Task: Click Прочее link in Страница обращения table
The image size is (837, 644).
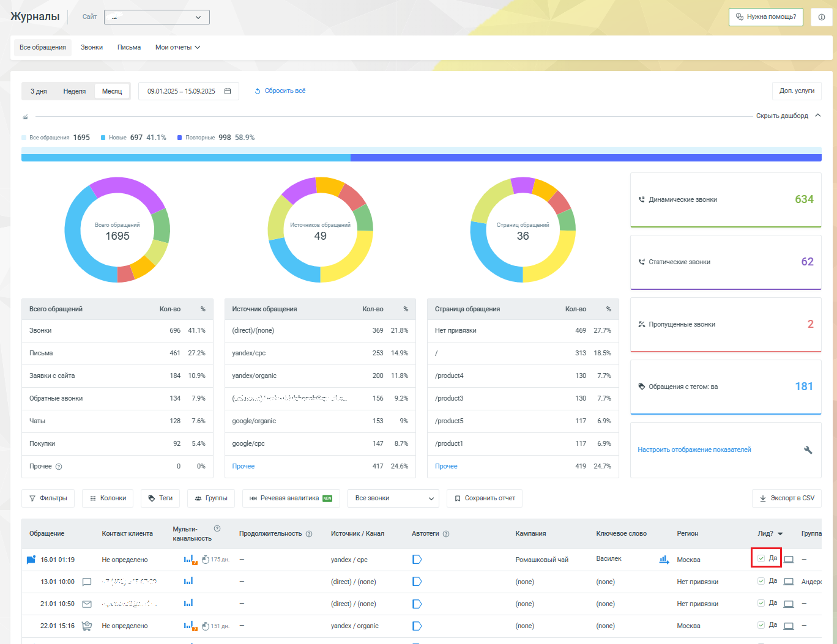Action: coord(446,466)
